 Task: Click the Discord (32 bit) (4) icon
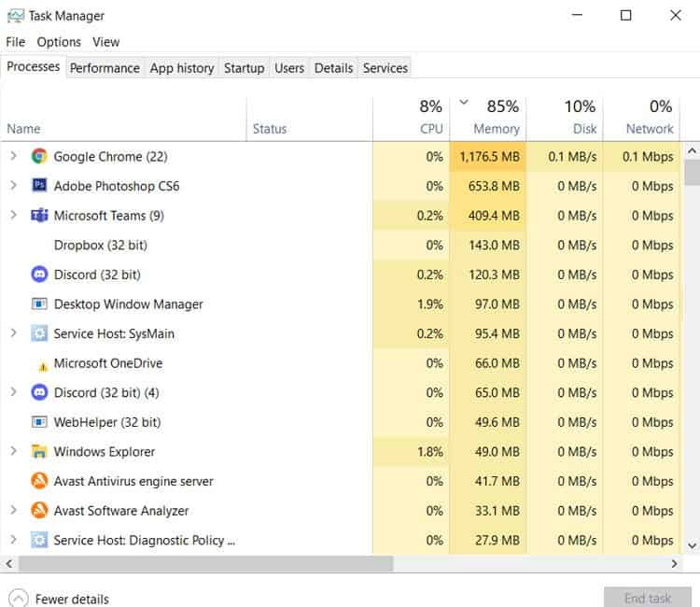[x=39, y=392]
